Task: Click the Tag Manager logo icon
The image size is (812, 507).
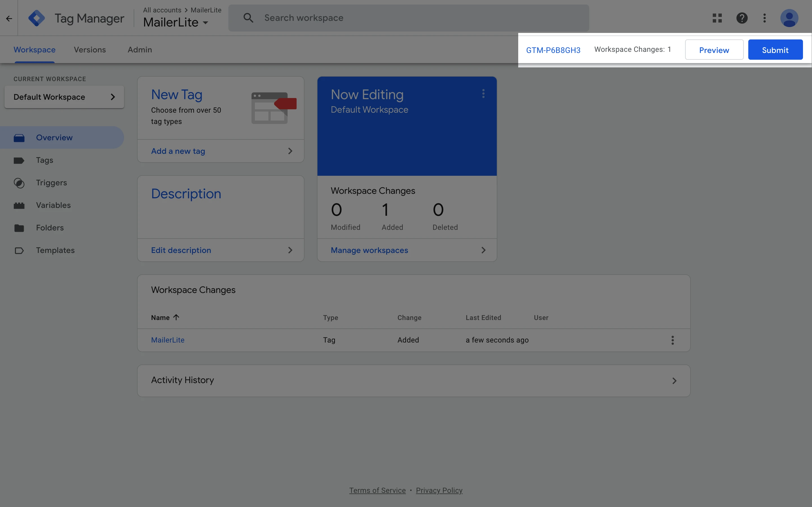Action: pyautogui.click(x=37, y=18)
